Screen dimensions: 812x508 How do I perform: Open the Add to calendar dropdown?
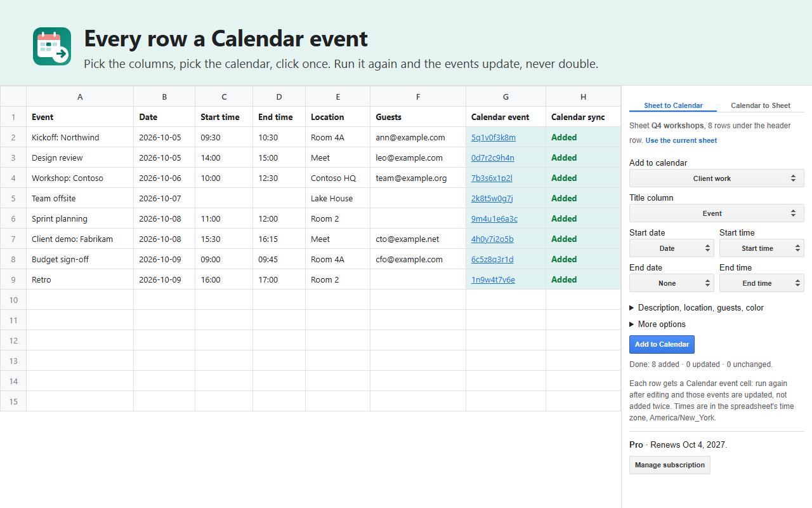click(x=717, y=178)
